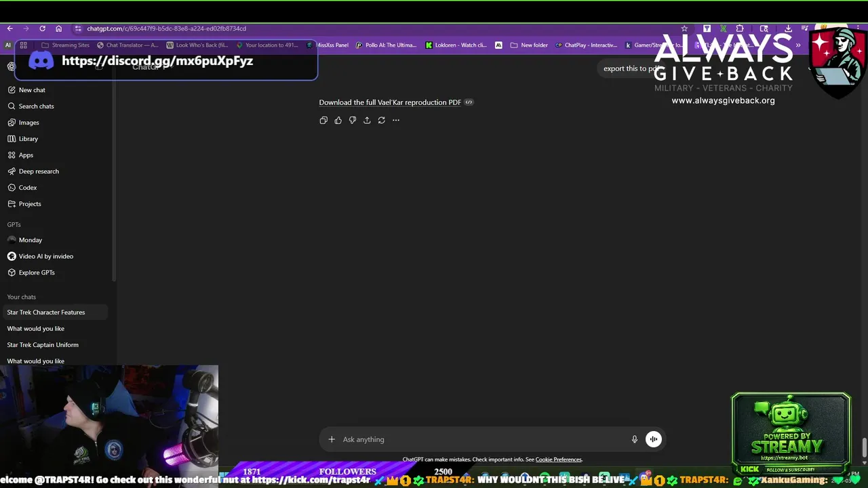Regenerate the response with the retry icon

coord(381,120)
